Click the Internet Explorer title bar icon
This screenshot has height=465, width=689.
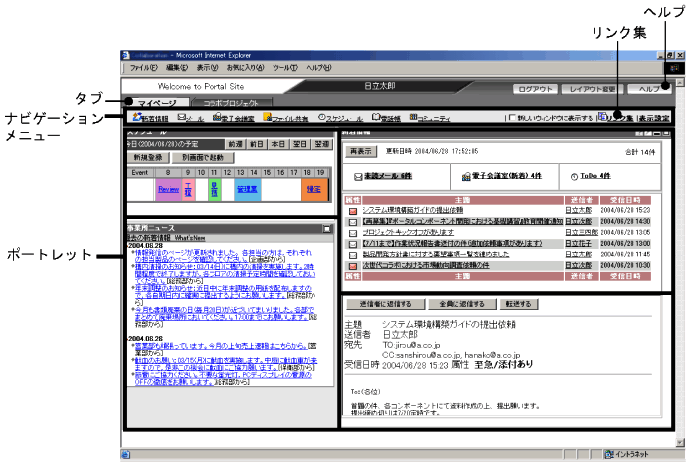point(125,55)
